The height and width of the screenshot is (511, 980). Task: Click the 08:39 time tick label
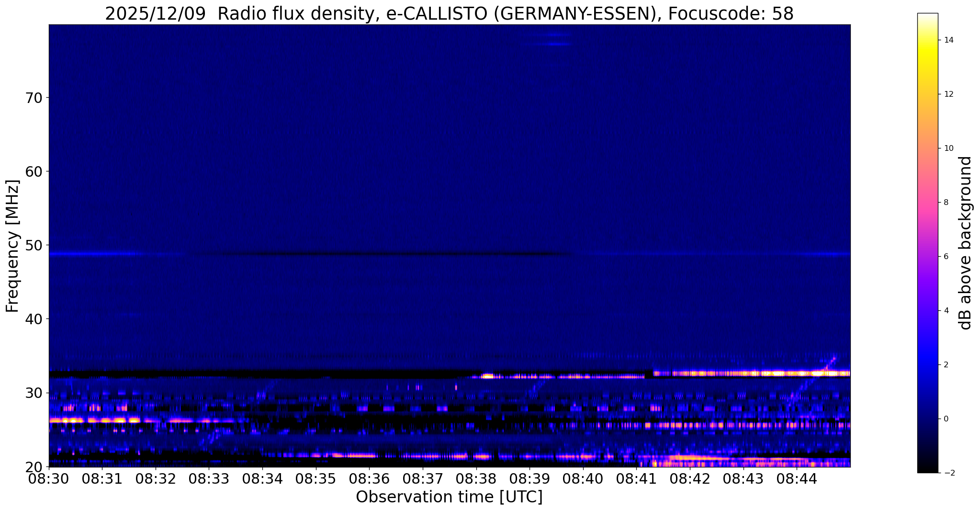coord(529,478)
